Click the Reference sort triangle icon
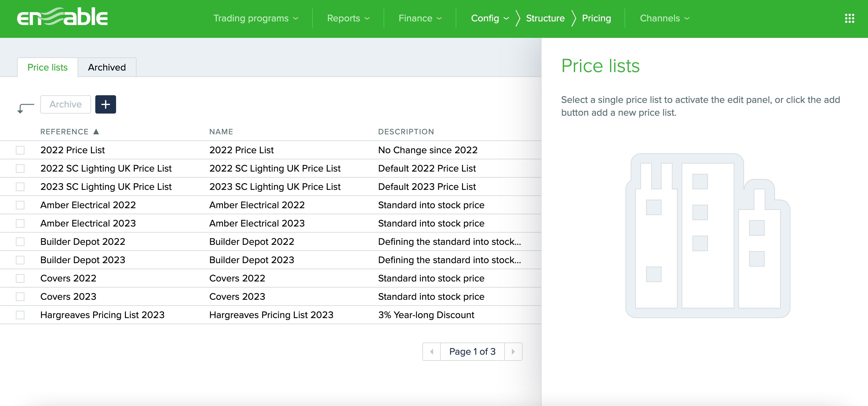This screenshot has width=868, height=406. (x=96, y=132)
